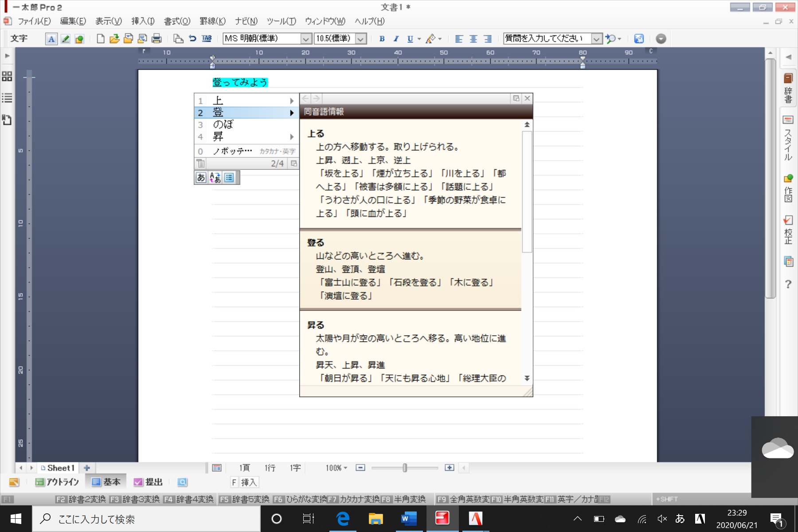Align text to the left

459,39
